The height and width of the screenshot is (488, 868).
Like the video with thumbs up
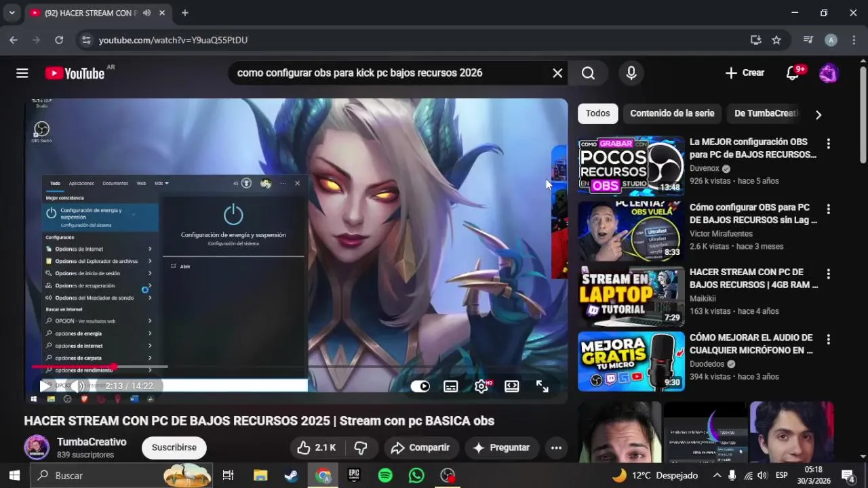317,447
